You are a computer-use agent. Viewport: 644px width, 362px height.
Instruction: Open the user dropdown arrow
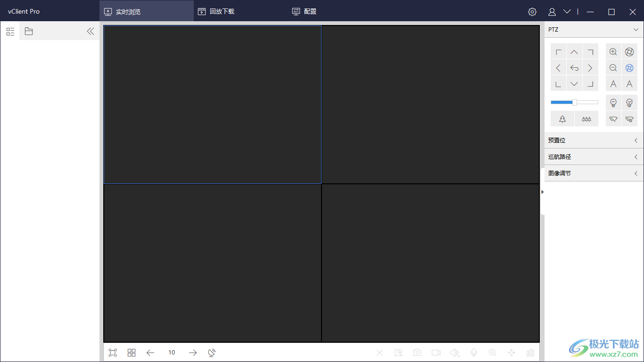tap(567, 12)
